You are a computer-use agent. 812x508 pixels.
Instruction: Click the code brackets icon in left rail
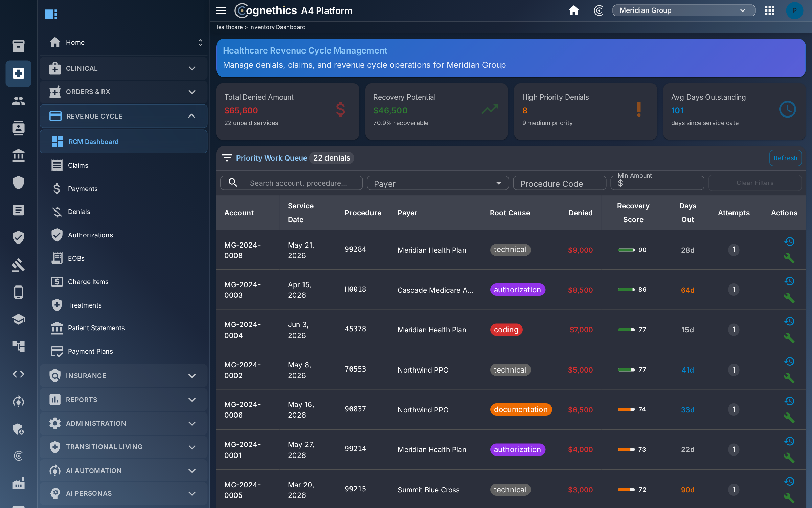18,374
